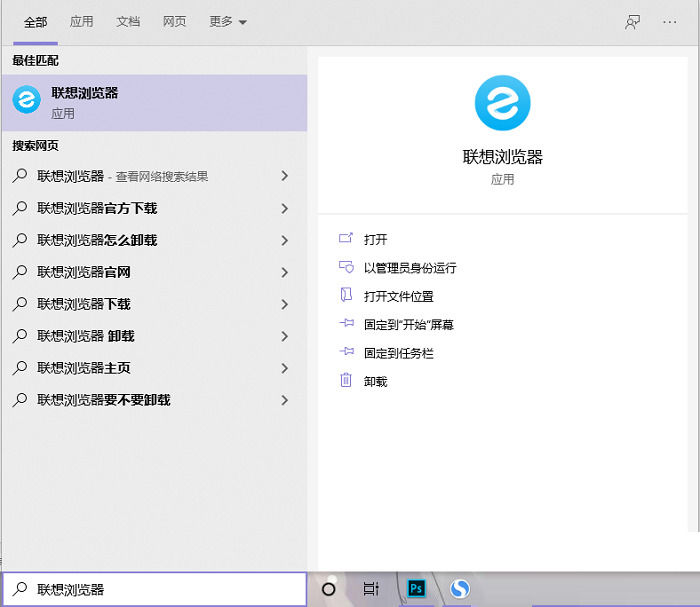Expand arrow beside 联想浏览器官方下载

(x=285, y=208)
